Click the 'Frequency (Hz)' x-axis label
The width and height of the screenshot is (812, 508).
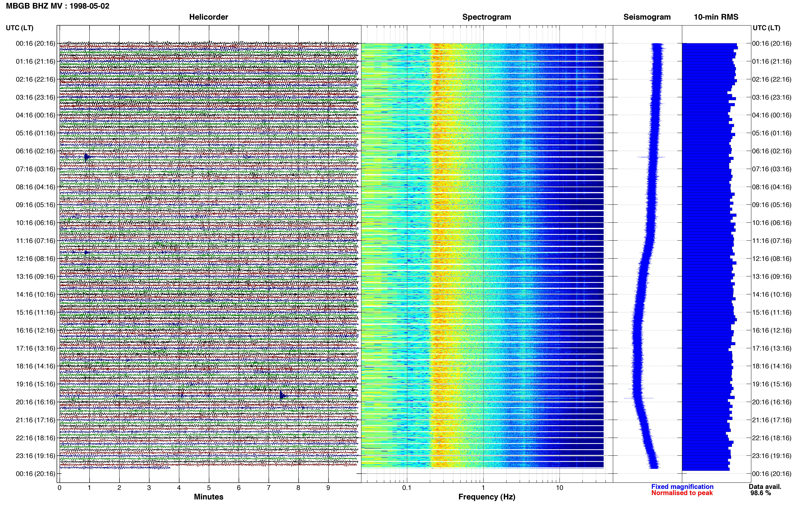tap(487, 497)
